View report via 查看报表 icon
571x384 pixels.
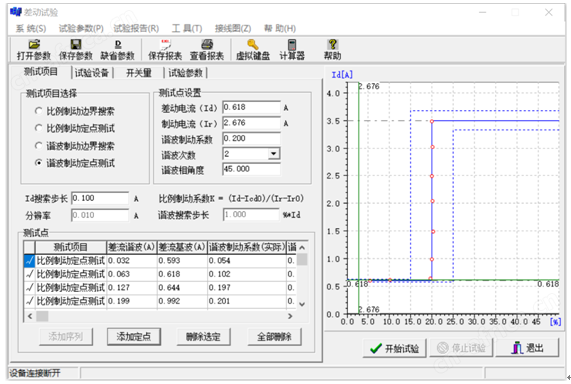click(x=207, y=50)
